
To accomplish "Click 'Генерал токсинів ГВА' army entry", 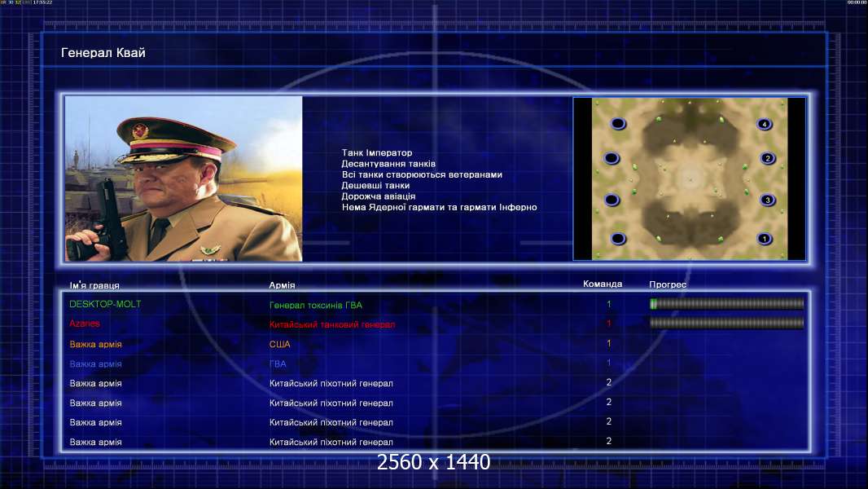I will (x=316, y=305).
